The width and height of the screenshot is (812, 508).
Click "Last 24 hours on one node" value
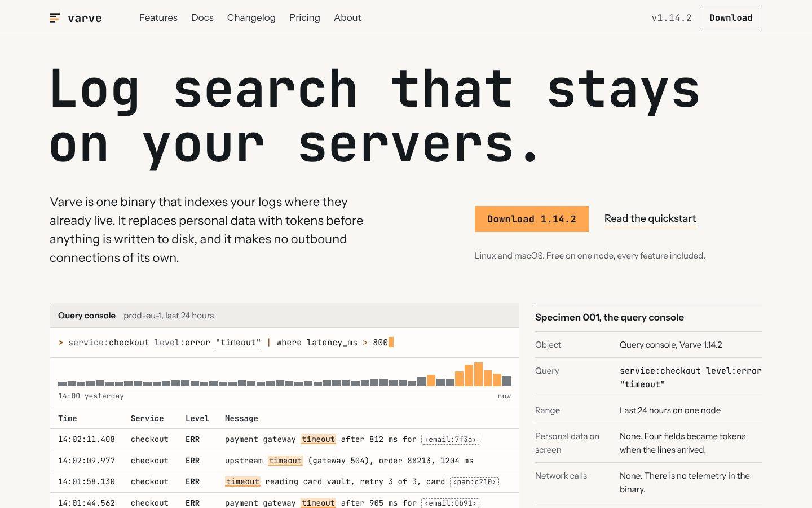(x=670, y=410)
